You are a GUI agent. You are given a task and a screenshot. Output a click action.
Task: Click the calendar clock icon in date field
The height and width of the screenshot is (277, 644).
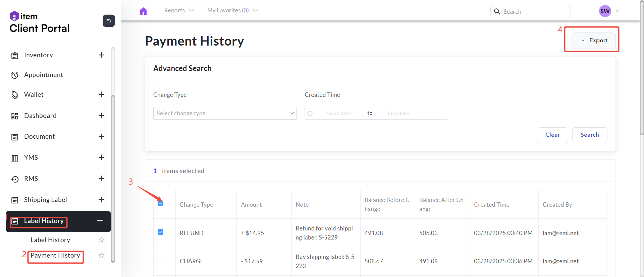[310, 114]
